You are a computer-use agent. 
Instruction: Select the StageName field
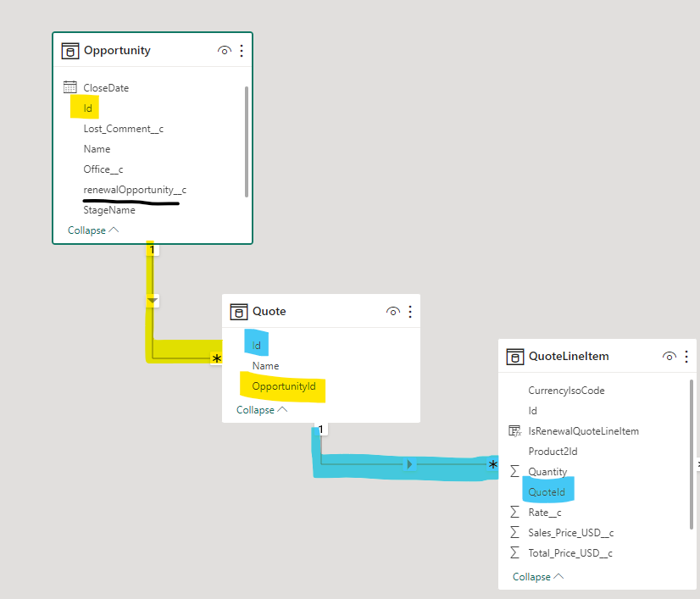pyautogui.click(x=109, y=210)
